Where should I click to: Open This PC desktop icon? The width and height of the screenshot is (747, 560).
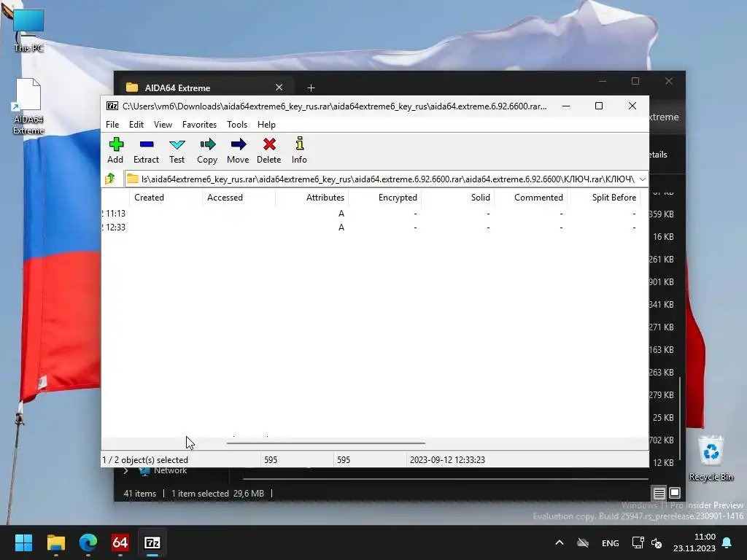[28, 29]
